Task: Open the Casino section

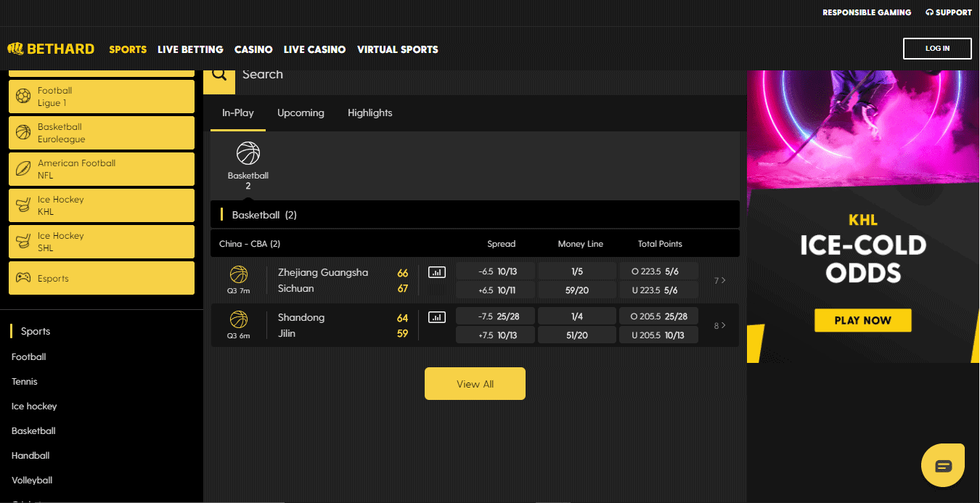Action: tap(253, 49)
